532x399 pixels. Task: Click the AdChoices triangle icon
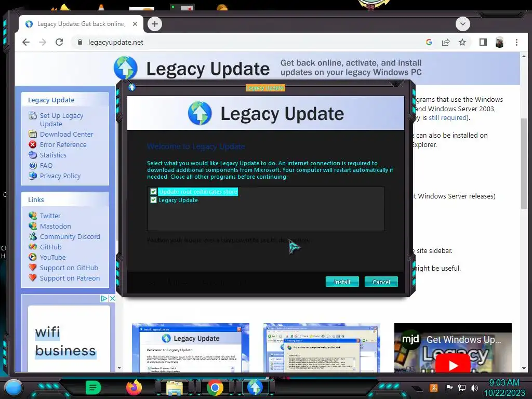point(104,298)
